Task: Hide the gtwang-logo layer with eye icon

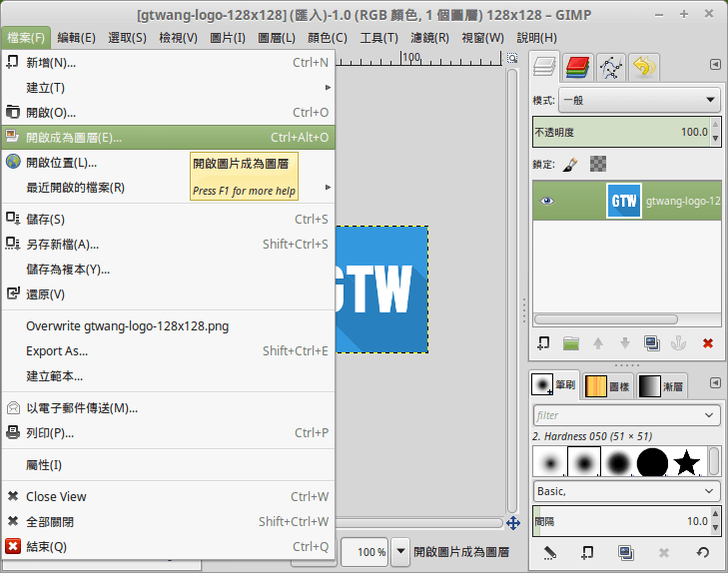Action: (x=547, y=201)
